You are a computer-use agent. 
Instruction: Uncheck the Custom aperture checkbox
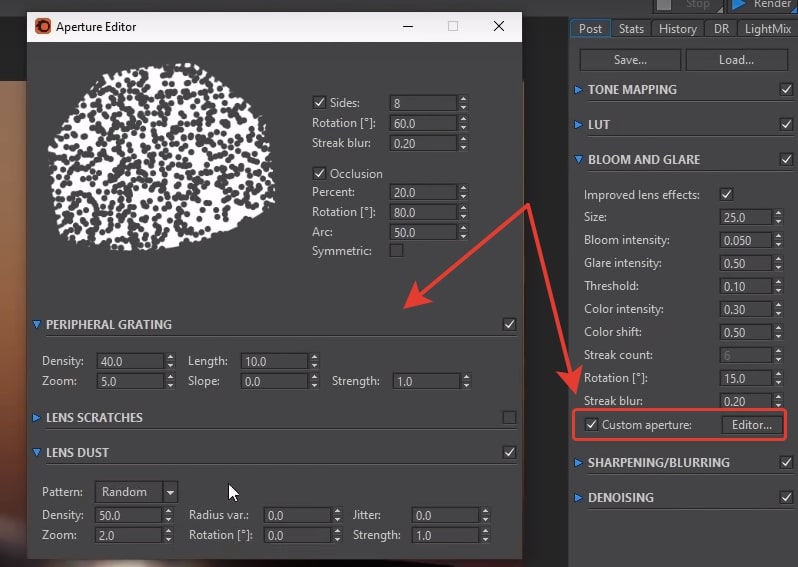click(x=592, y=425)
